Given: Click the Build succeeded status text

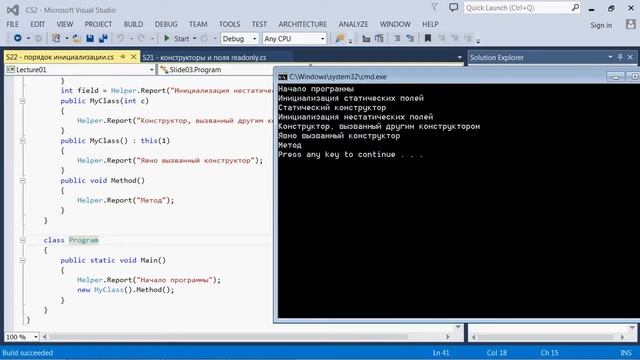Looking at the screenshot, I should click(x=28, y=353).
